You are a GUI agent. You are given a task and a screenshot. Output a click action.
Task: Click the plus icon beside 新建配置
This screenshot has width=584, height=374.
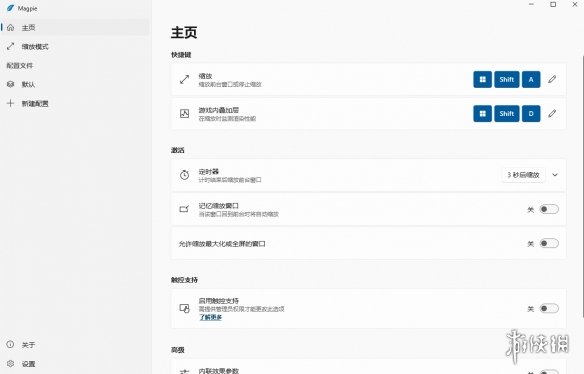pos(10,104)
